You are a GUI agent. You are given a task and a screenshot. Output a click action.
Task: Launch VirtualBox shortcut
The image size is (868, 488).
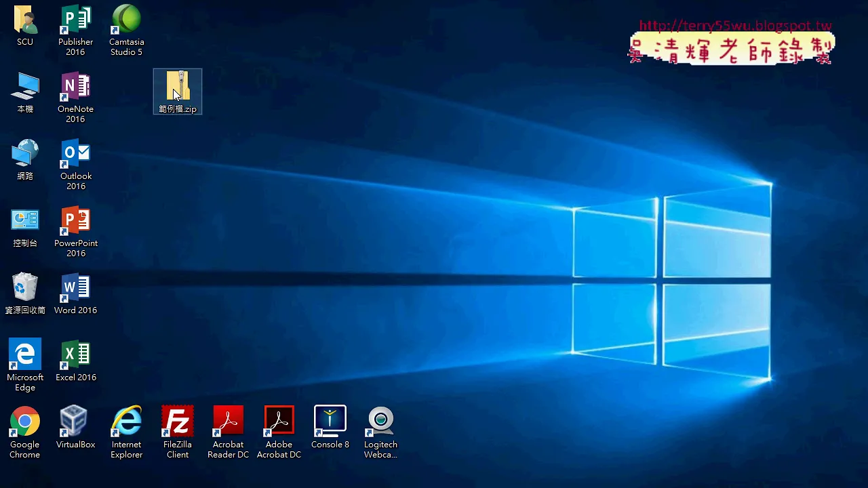[x=75, y=428]
